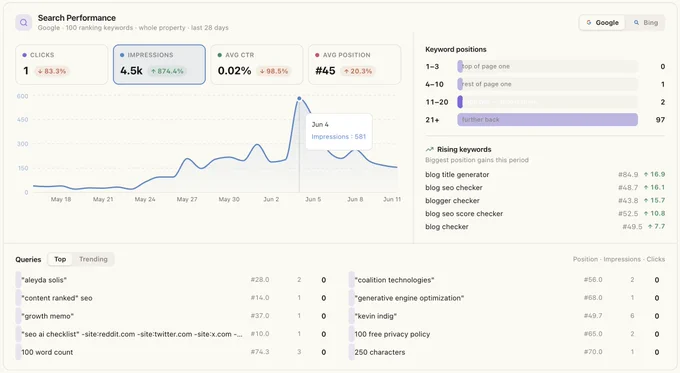Click the 98.5% CTR change badge
The image size is (680, 373).
(x=274, y=71)
